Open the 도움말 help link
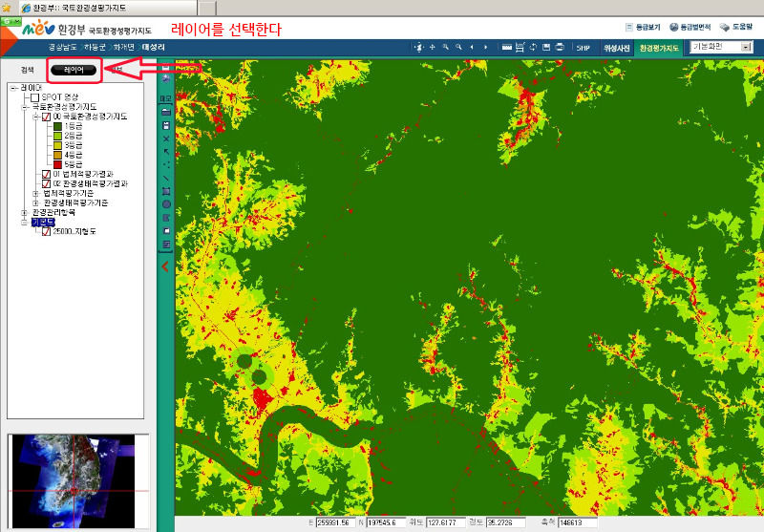Screen dimensions: 764x532 (743, 27)
